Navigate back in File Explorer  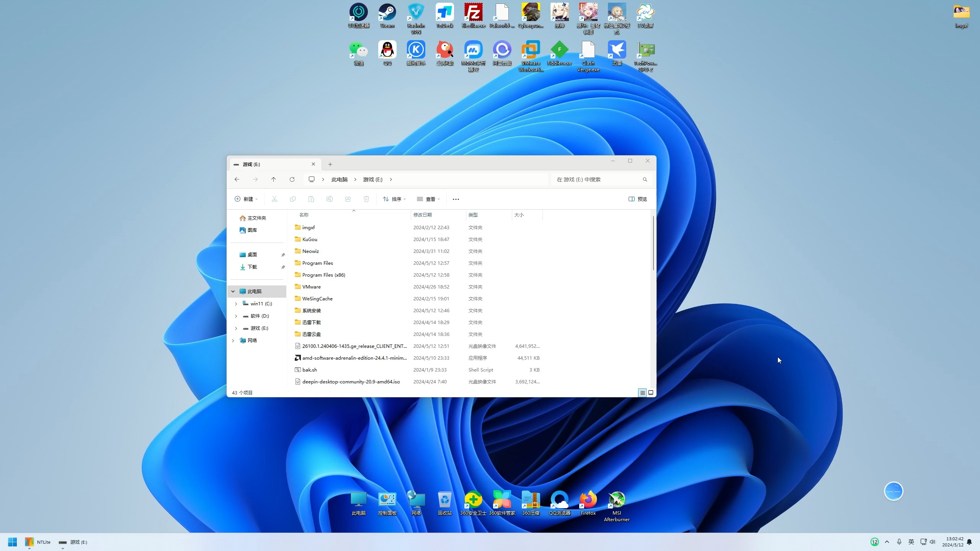tap(237, 179)
